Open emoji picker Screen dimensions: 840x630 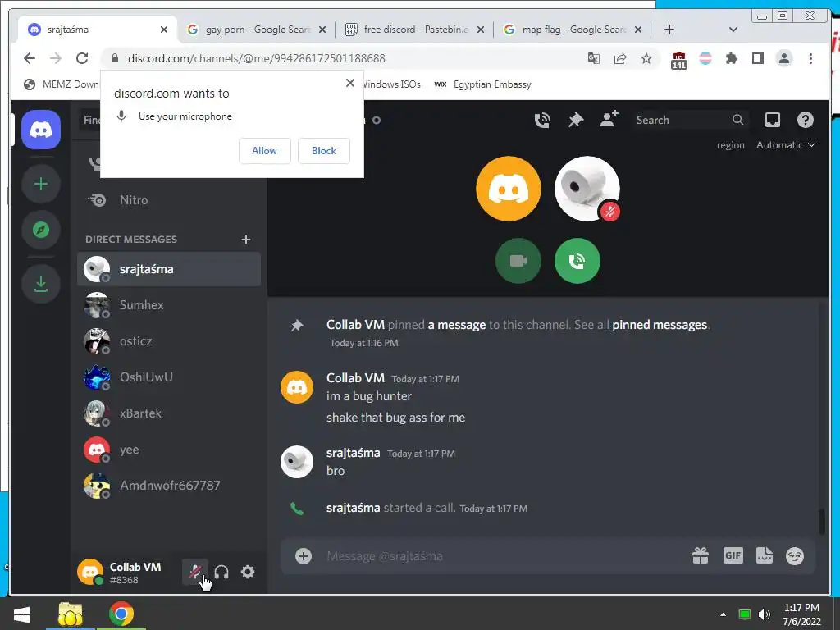pyautogui.click(x=795, y=556)
